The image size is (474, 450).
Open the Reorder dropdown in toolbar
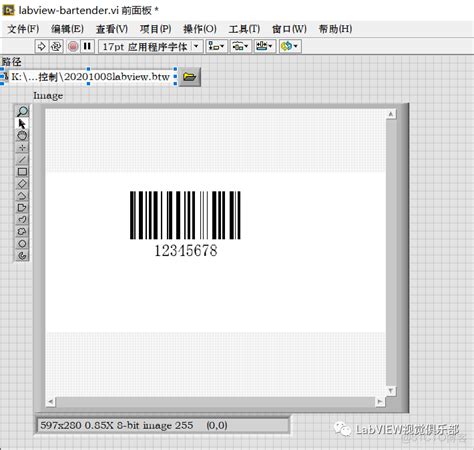290,46
